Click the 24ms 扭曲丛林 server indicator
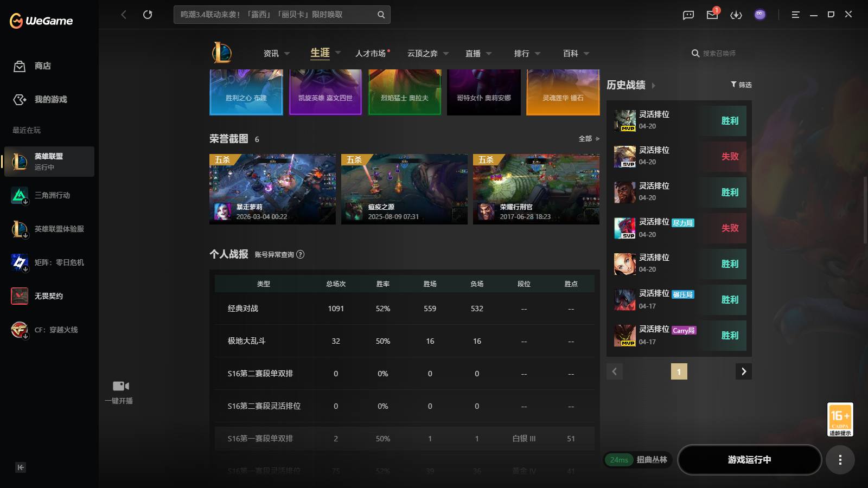Image resolution: width=868 pixels, height=488 pixels. (x=638, y=460)
